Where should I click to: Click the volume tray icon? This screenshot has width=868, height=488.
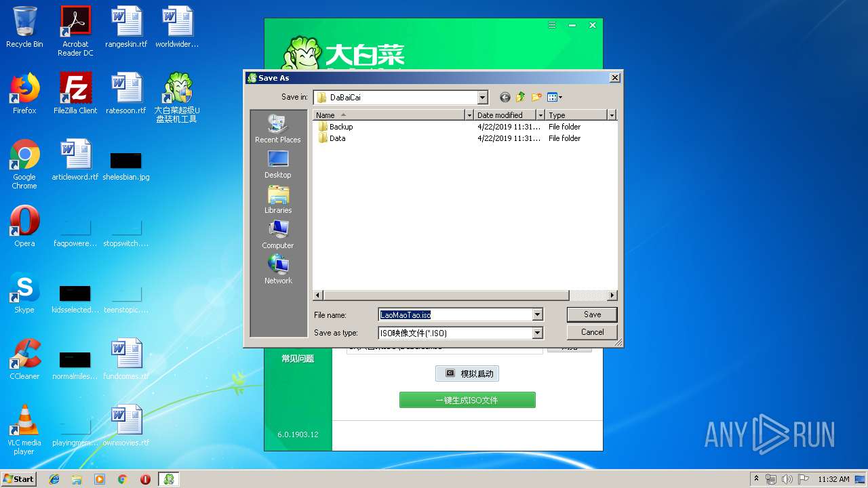[787, 479]
